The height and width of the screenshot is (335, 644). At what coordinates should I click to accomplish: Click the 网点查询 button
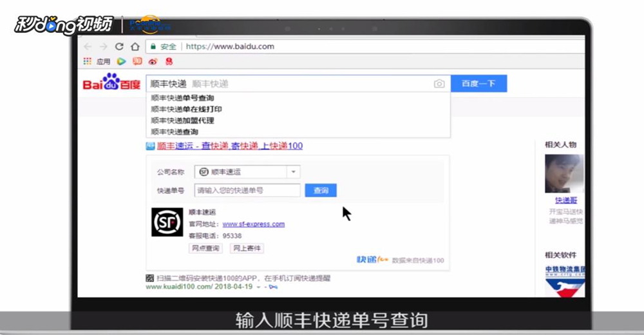click(x=205, y=248)
